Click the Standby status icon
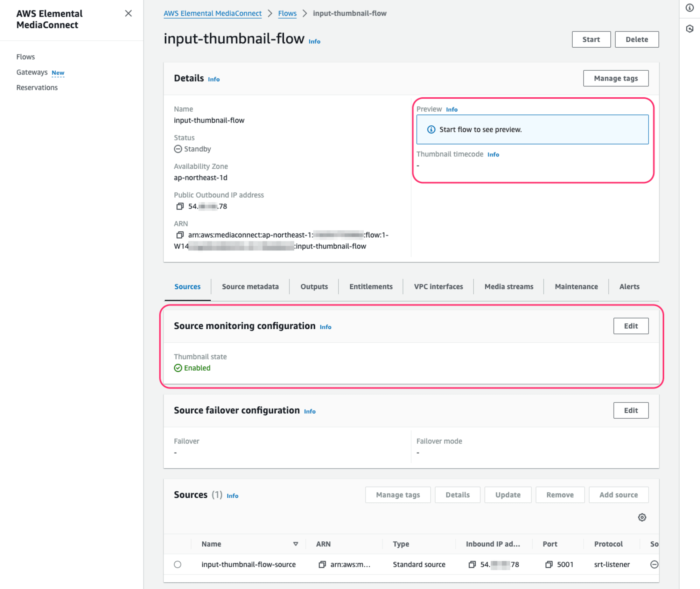Screen dimensions: 700x589 click(x=178, y=149)
